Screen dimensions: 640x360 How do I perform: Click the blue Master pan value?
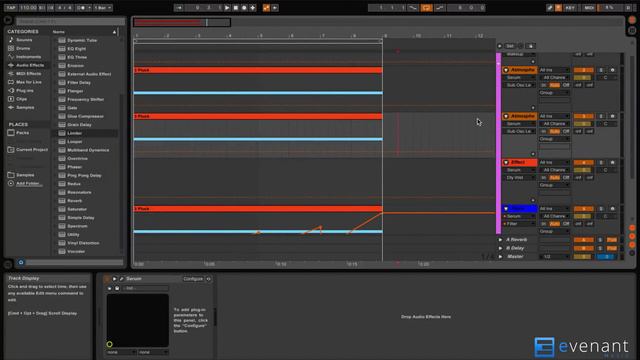pyautogui.click(x=607, y=257)
